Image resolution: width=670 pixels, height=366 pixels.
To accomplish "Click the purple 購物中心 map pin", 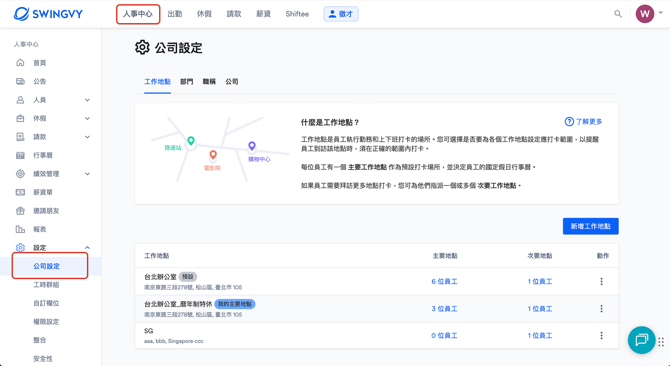I will pyautogui.click(x=252, y=146).
